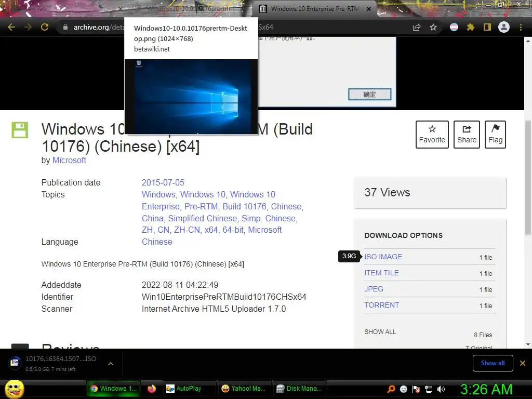Switch to the Chrome Windows 1... taskbar button

[x=114, y=389]
